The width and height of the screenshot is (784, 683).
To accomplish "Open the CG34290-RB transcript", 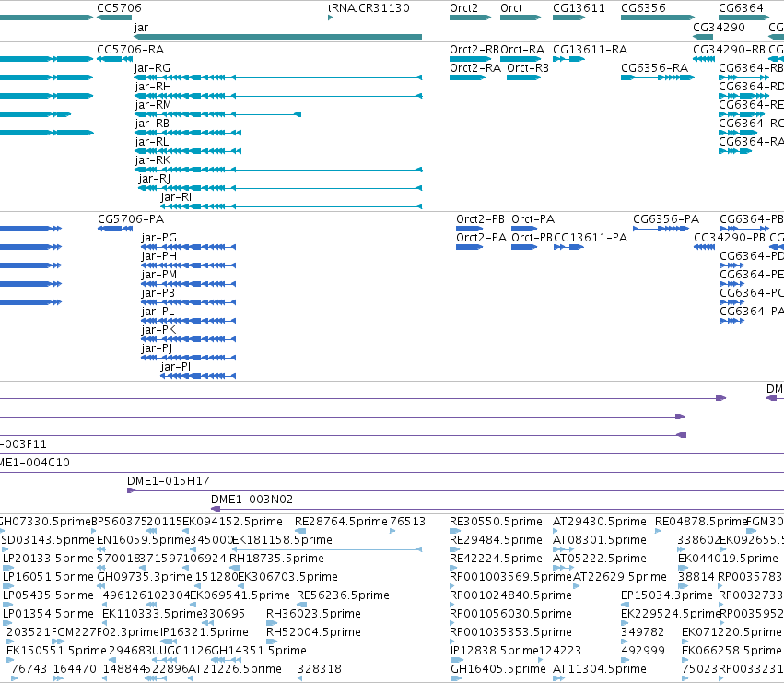I will [704, 59].
